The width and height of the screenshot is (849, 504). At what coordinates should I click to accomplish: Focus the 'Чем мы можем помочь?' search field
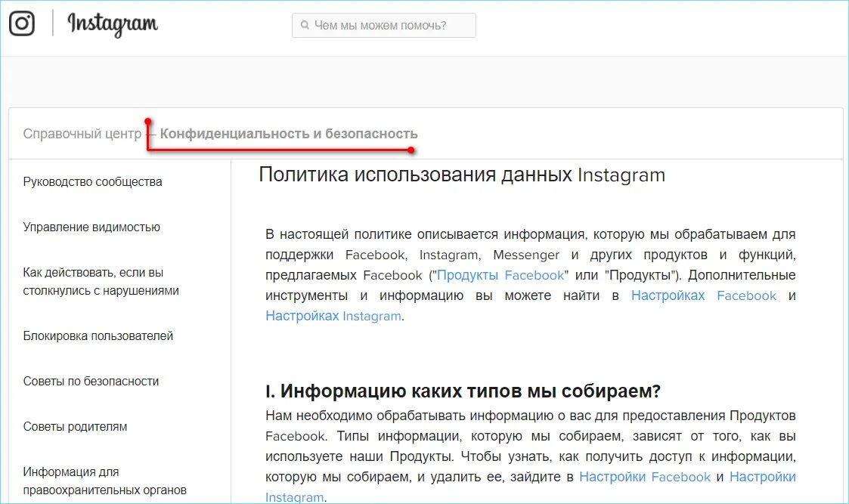384,26
